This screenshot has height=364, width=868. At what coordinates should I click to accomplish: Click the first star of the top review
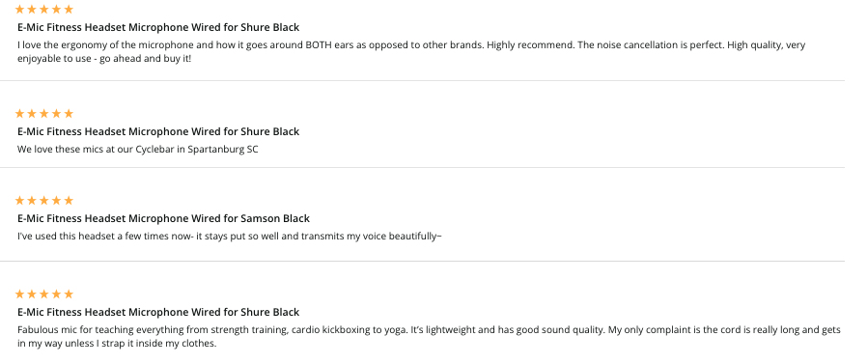click(x=19, y=9)
